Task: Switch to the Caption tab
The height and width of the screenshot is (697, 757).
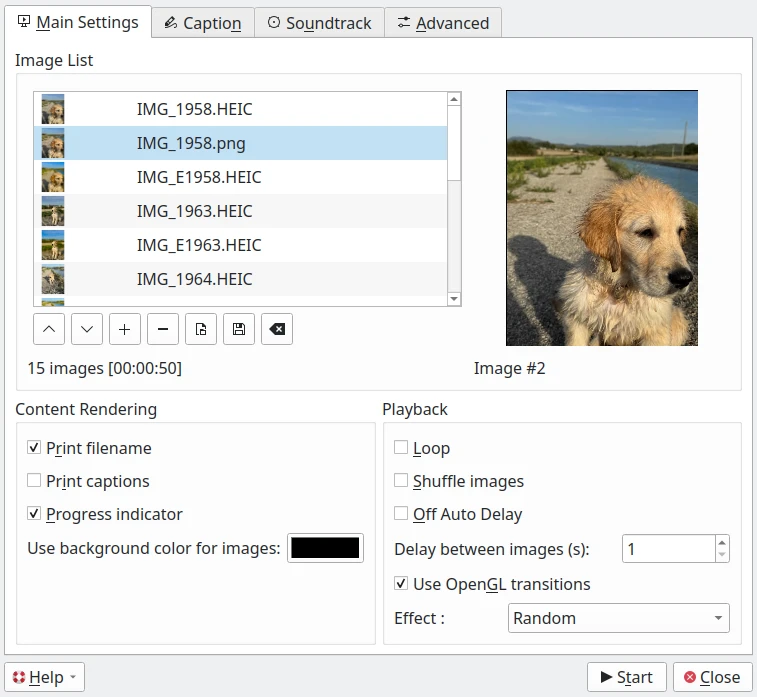Action: click(202, 23)
